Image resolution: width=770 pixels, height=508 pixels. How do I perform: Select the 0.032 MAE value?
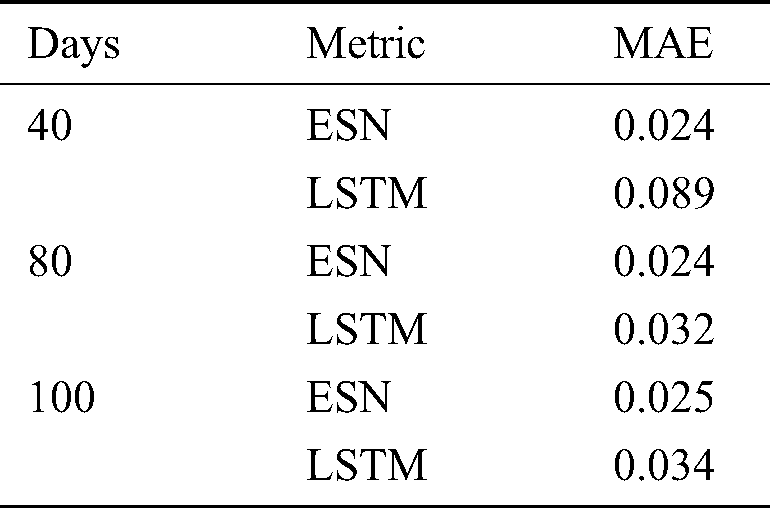pyautogui.click(x=663, y=330)
